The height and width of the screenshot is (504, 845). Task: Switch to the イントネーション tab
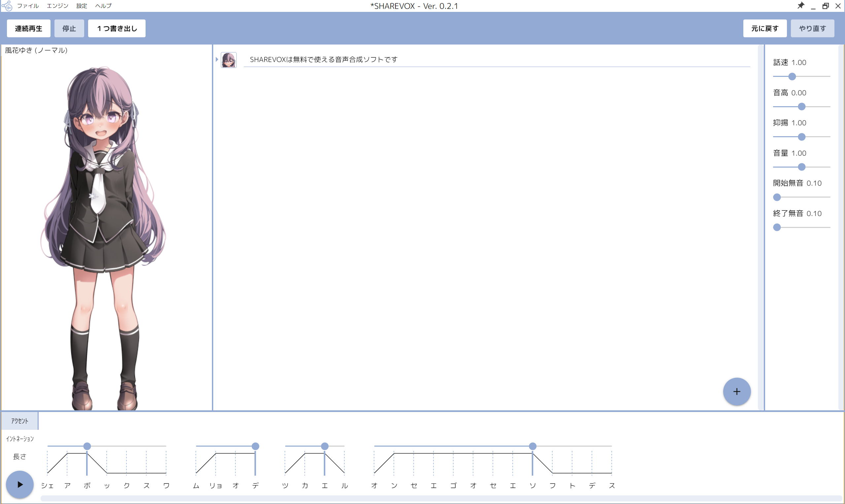pos(20,439)
